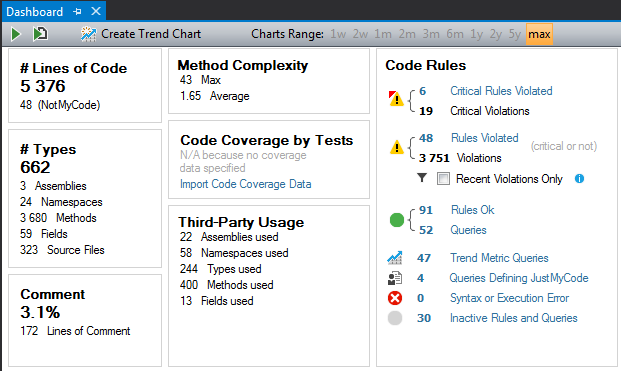Enable Recent Violations Only checkbox

click(x=443, y=179)
